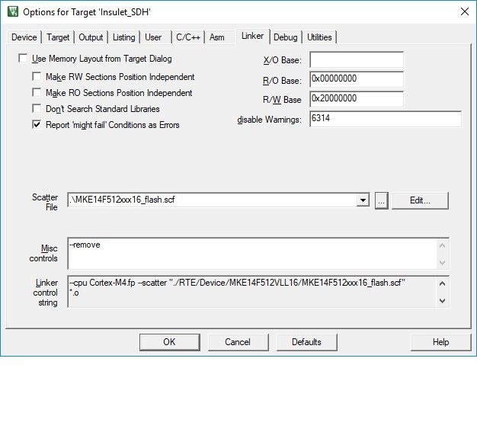Toggle Don't Search Standard Libraries checkbox
The width and height of the screenshot is (477, 448).
click(37, 108)
